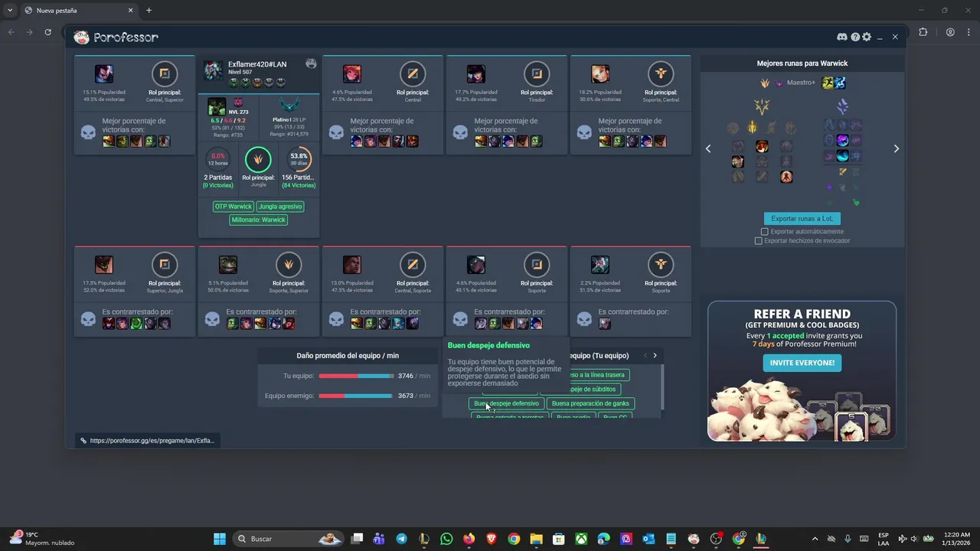This screenshot has width=980, height=551.
Task: Click the help question-mark icon in header
Action: click(855, 37)
